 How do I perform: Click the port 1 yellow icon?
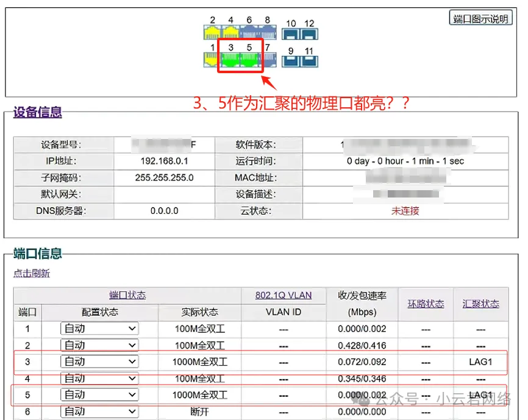coord(212,59)
